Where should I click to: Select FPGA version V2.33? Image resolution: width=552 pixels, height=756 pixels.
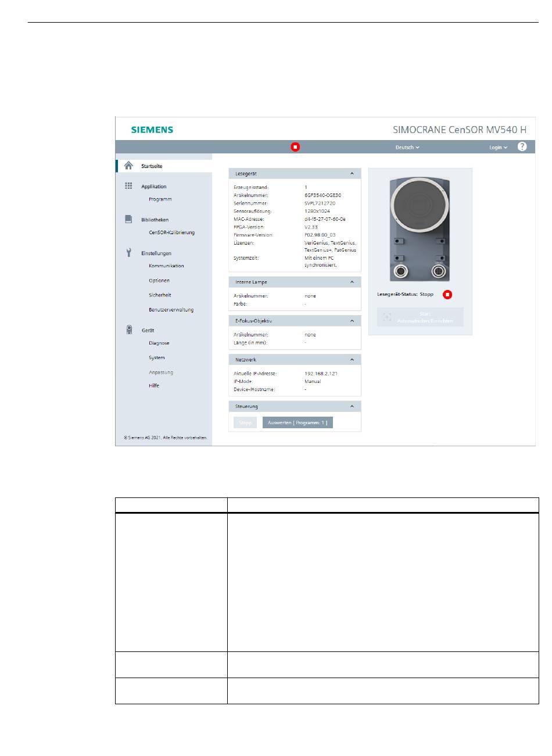pyautogui.click(x=311, y=227)
